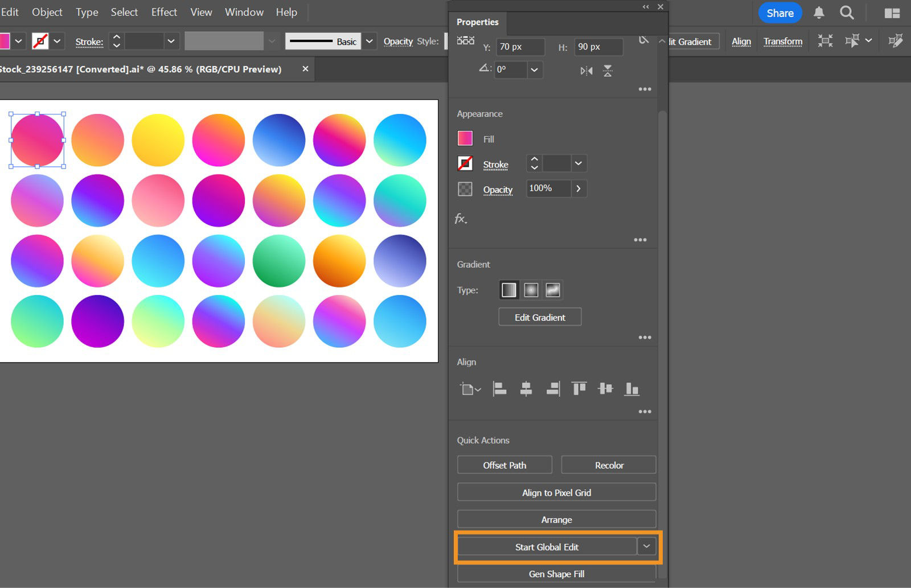Open the Select menu
This screenshot has height=588, width=911.
[124, 12]
